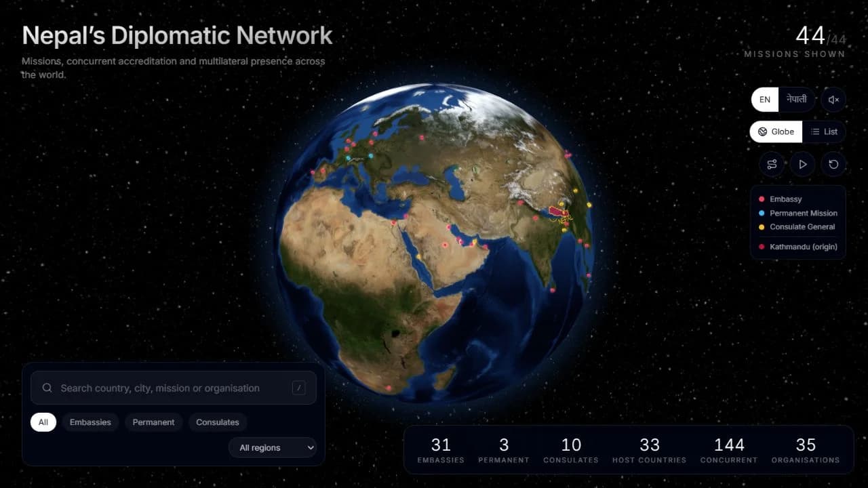Click the Kathmandu (origin) legend dot
Image resolution: width=868 pixels, height=488 pixels.
point(762,247)
